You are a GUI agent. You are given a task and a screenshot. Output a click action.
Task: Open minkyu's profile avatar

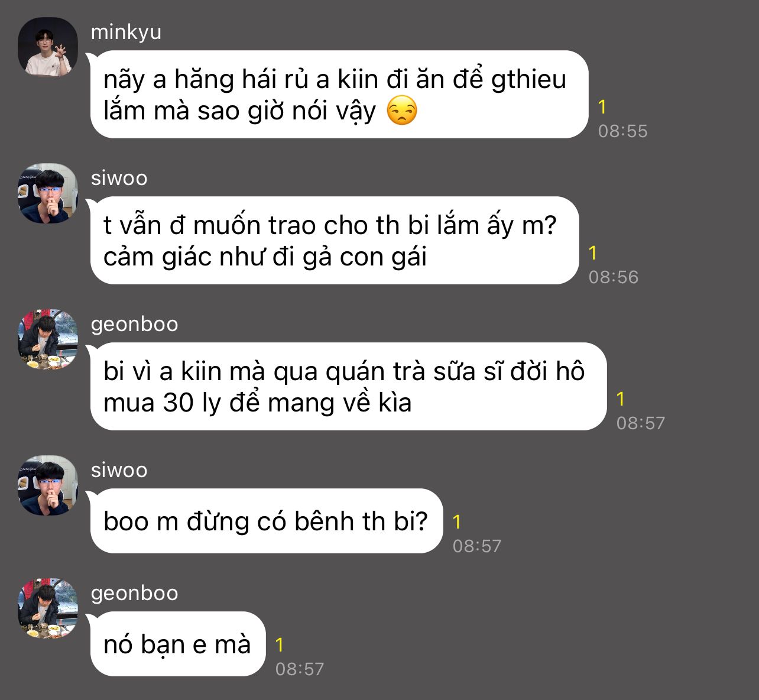click(48, 47)
